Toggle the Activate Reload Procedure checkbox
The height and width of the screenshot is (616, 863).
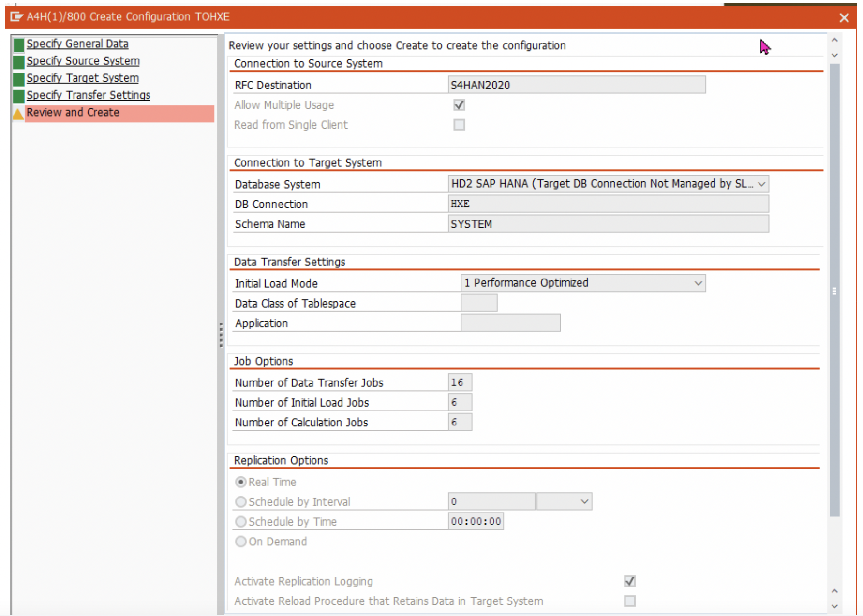click(x=629, y=601)
